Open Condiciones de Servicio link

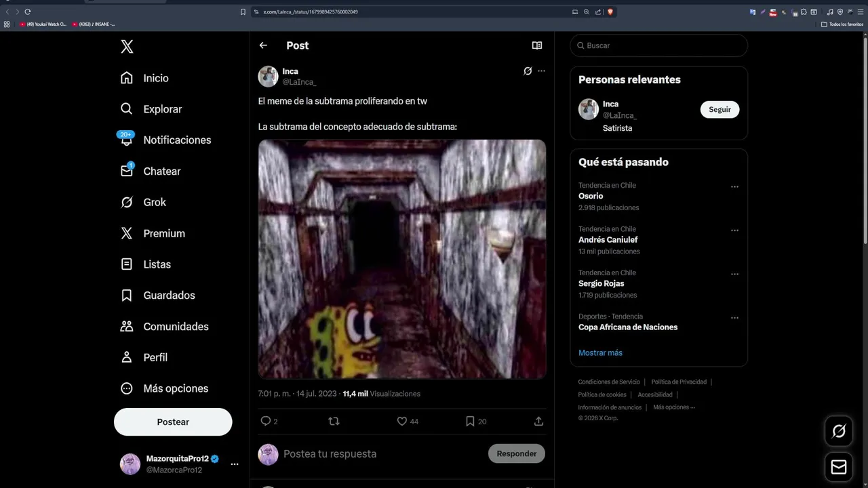pyautogui.click(x=609, y=382)
